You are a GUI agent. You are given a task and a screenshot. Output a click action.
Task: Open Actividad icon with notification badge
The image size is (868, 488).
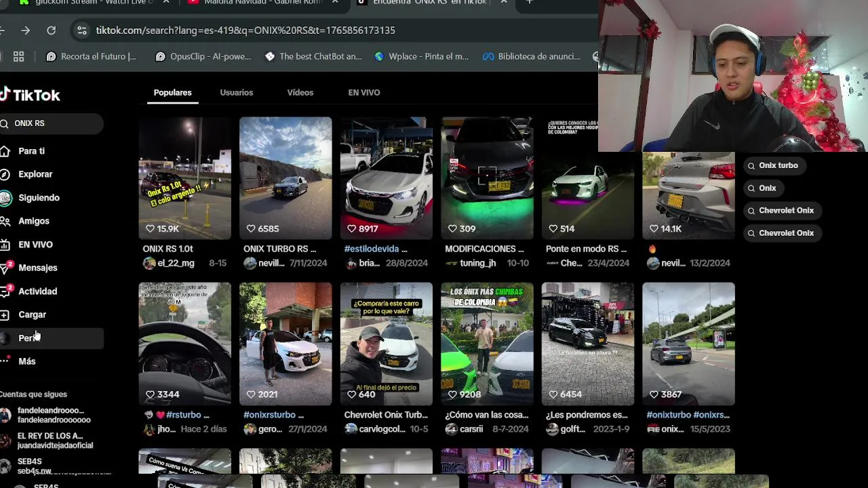coord(5,291)
